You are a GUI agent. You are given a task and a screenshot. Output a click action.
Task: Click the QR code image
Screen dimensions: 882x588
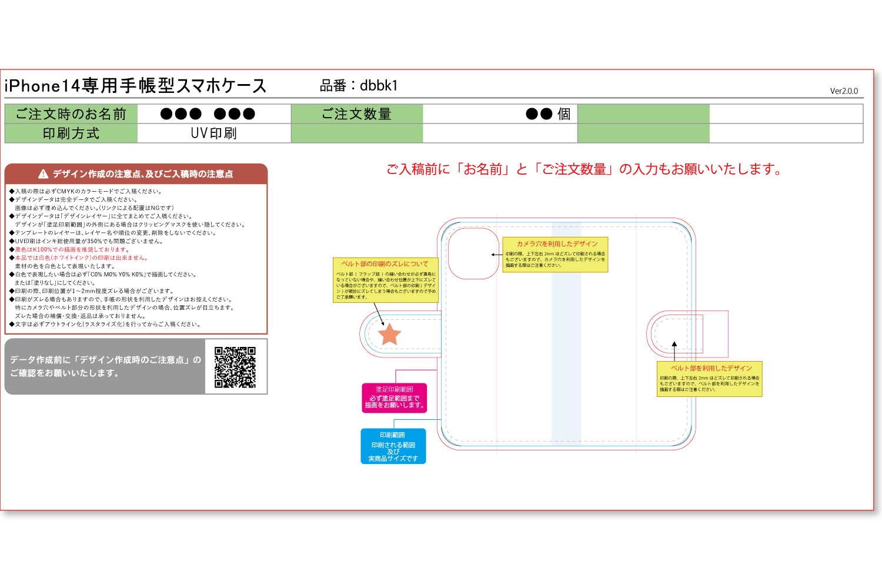(x=235, y=367)
